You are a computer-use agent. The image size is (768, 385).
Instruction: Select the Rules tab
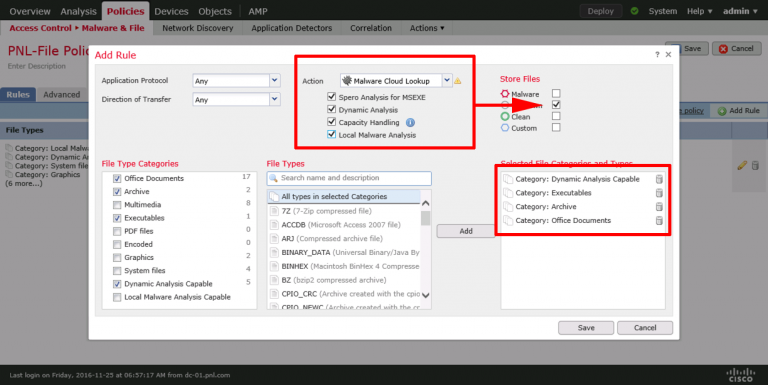tap(18, 95)
